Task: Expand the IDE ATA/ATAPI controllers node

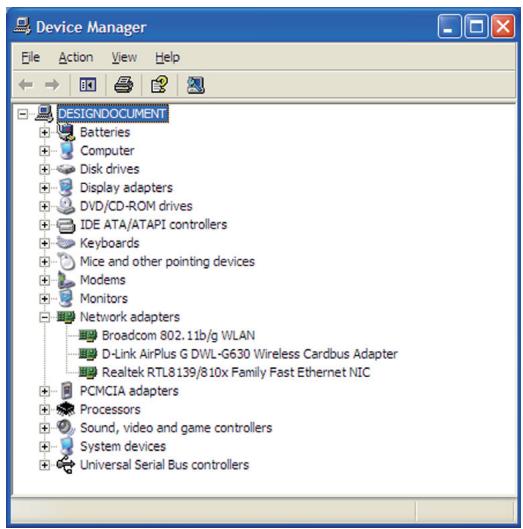Action: coord(44,225)
